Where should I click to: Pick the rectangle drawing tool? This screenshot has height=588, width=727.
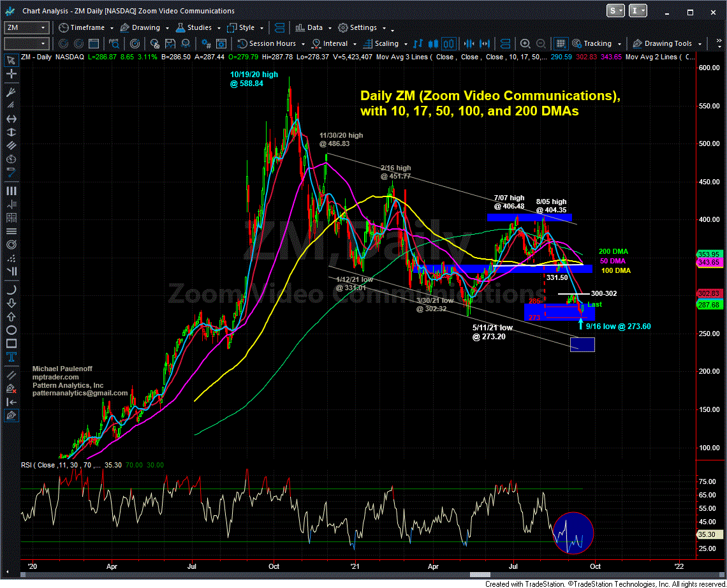coord(11,344)
